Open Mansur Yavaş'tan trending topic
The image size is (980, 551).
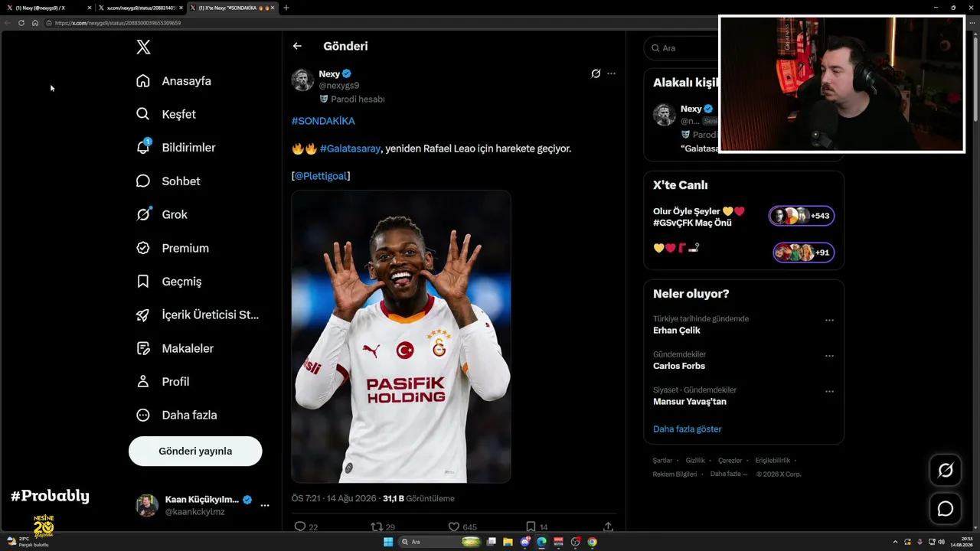(x=690, y=402)
